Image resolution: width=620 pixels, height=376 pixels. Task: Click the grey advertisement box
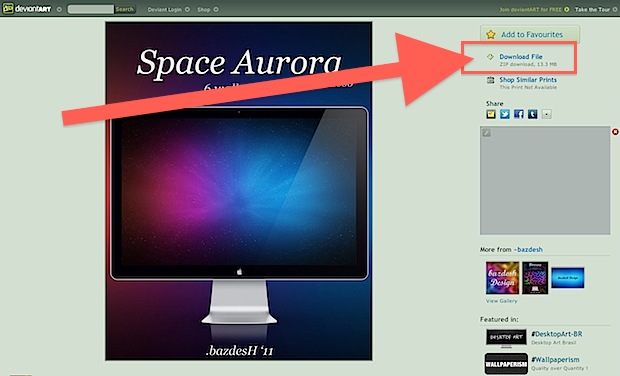click(x=545, y=180)
